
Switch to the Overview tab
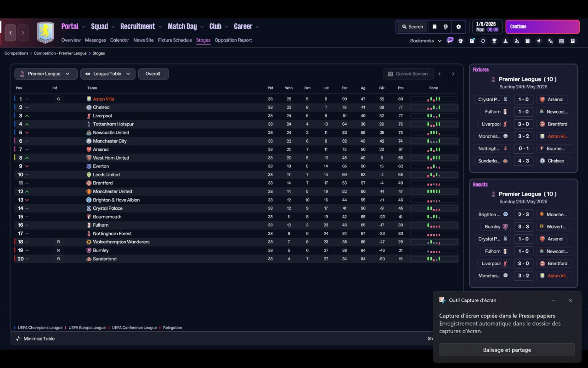[71, 40]
